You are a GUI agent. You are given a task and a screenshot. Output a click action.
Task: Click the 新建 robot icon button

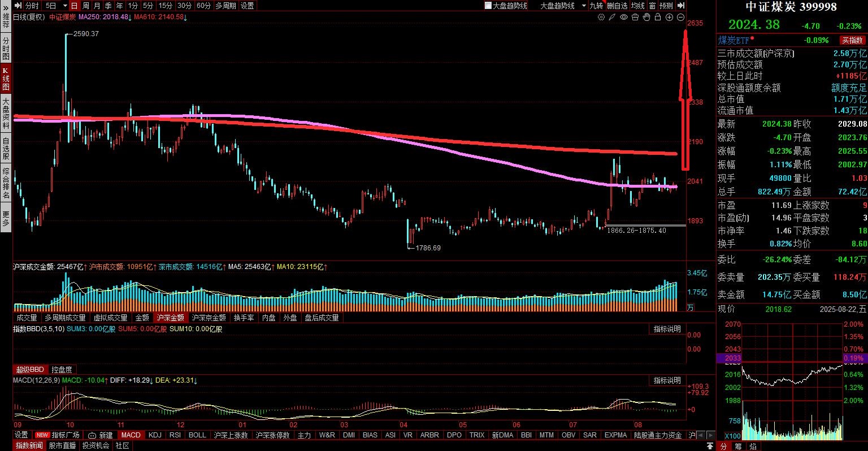tap(101, 435)
